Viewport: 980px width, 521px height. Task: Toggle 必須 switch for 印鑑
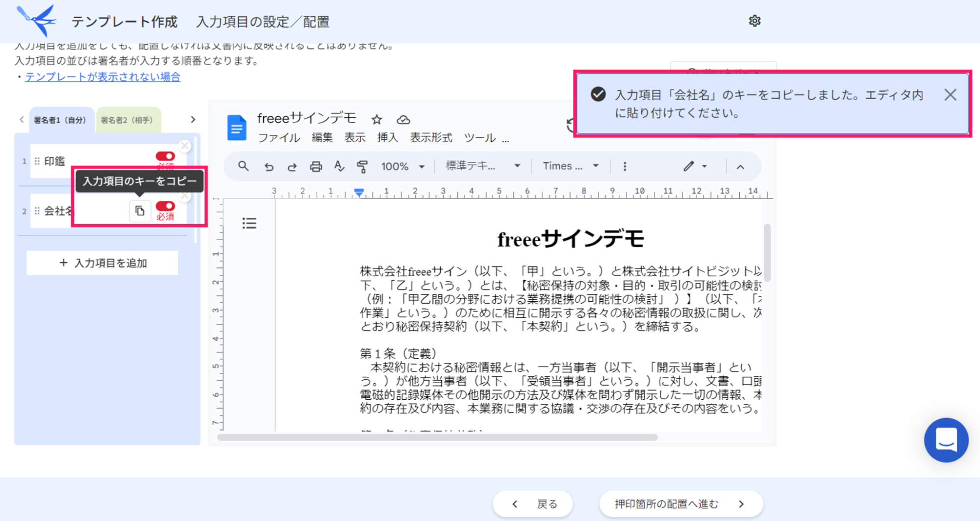point(165,156)
